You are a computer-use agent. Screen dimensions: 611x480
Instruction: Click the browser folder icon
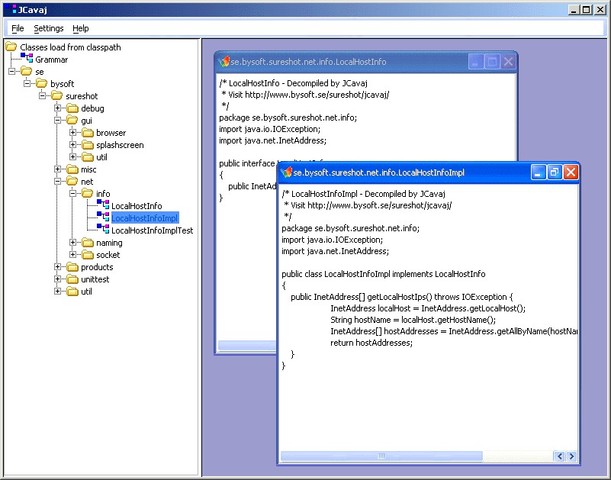88,132
